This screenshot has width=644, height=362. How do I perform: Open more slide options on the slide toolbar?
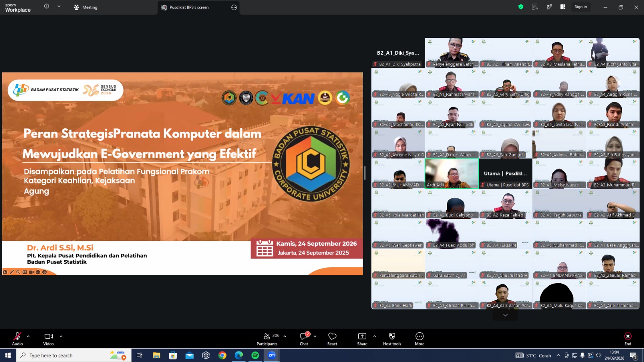pyautogui.click(x=38, y=272)
